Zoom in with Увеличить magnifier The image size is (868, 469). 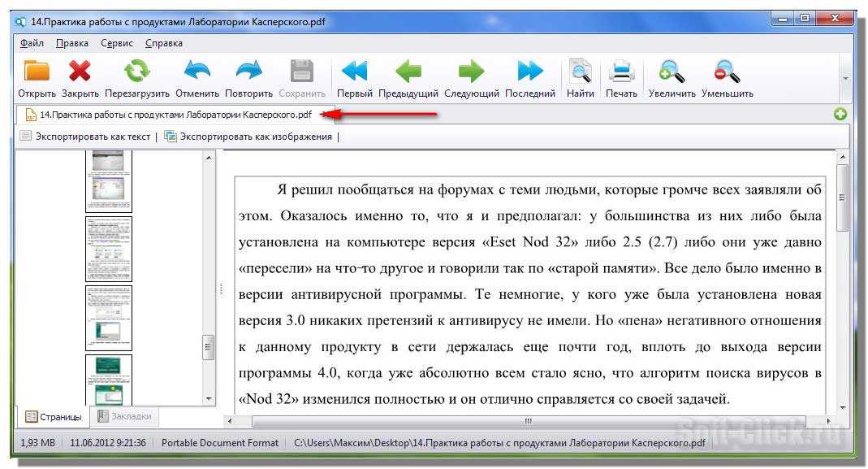click(672, 72)
